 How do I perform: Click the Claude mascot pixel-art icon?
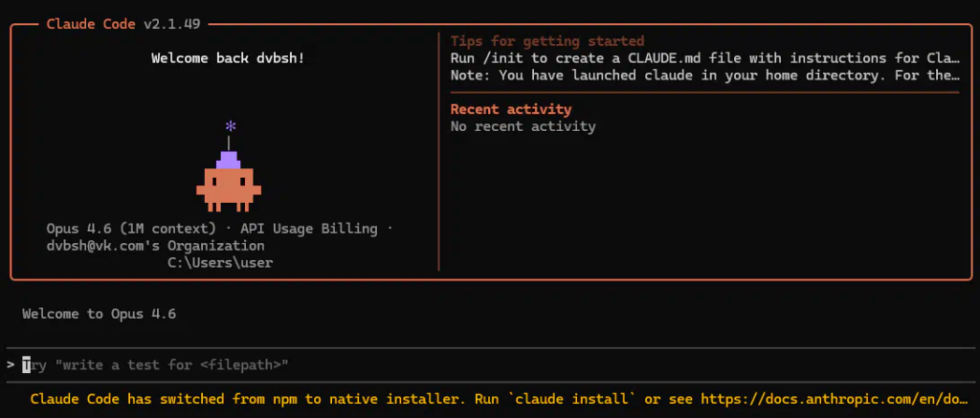pos(229,181)
